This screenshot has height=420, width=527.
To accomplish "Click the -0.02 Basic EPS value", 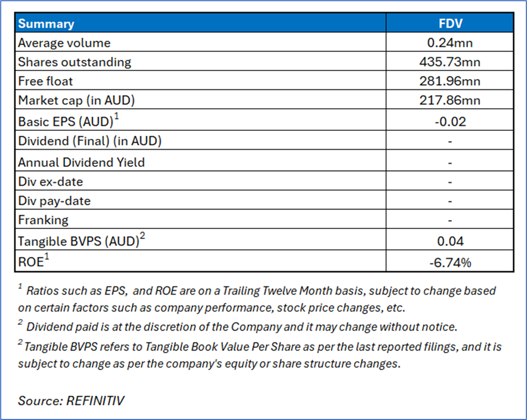I will tap(449, 122).
